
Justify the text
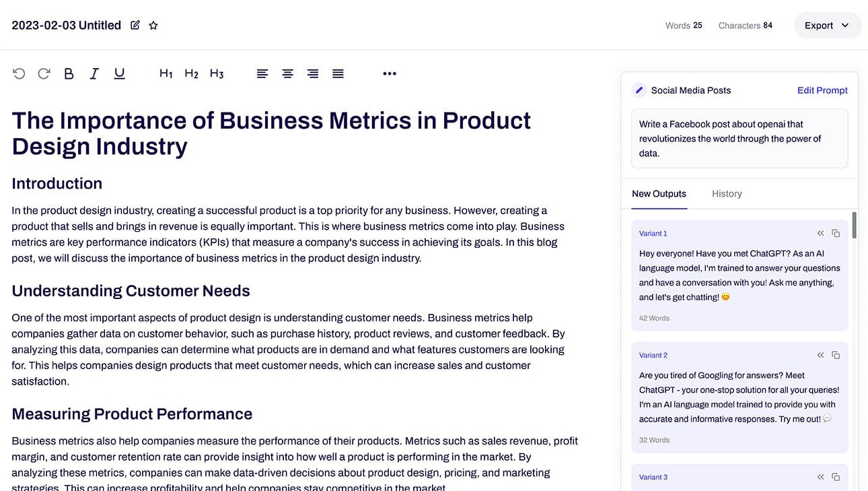(x=338, y=73)
